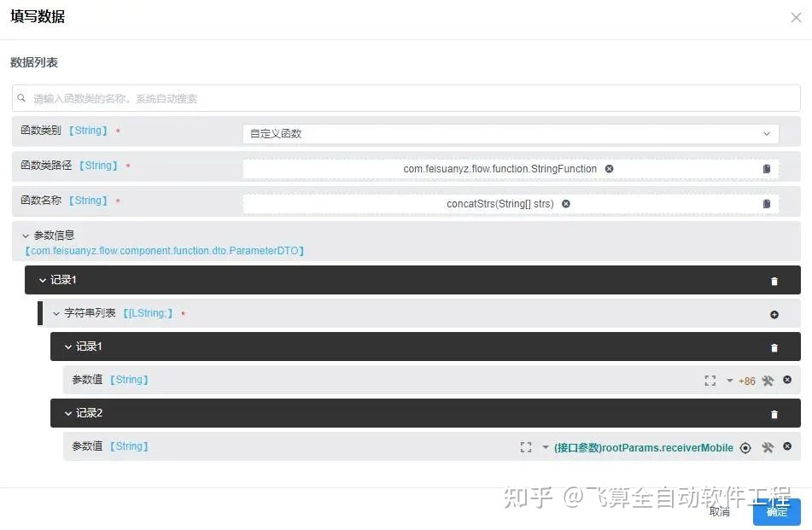Image resolution: width=812 pixels, height=530 pixels.
Task: Collapse the nested 记录1 under 字符串列表
Action: [x=67, y=347]
